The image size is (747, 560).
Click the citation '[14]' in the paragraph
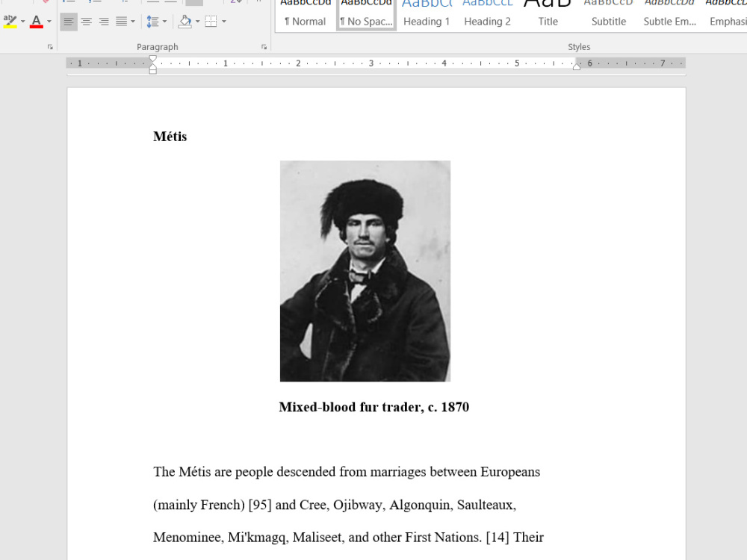click(498, 537)
